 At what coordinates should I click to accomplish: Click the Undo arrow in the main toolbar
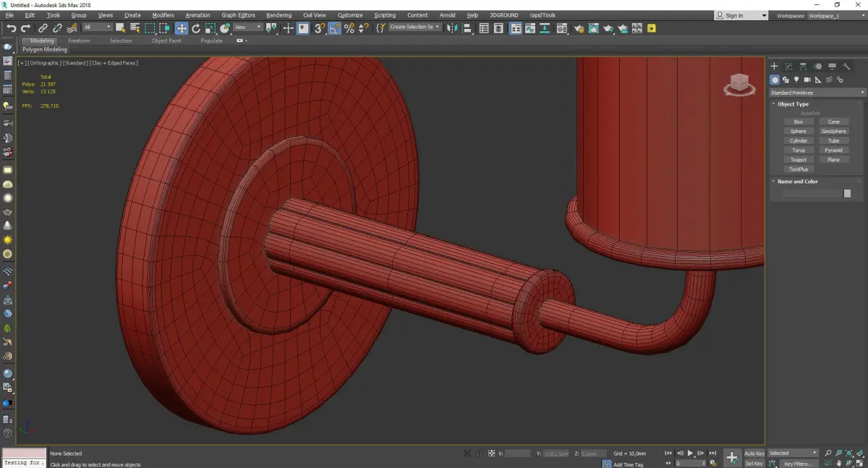[11, 28]
